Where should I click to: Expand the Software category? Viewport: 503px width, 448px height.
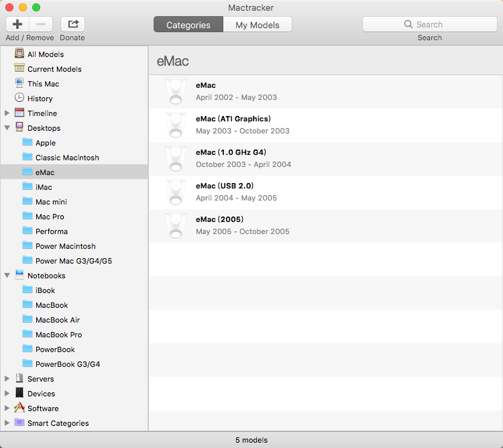(7, 408)
